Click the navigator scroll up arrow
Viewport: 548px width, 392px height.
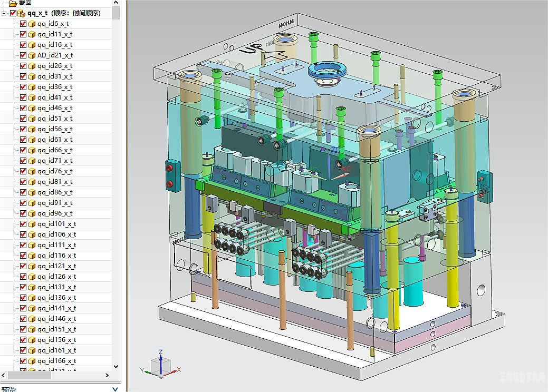point(116,3)
